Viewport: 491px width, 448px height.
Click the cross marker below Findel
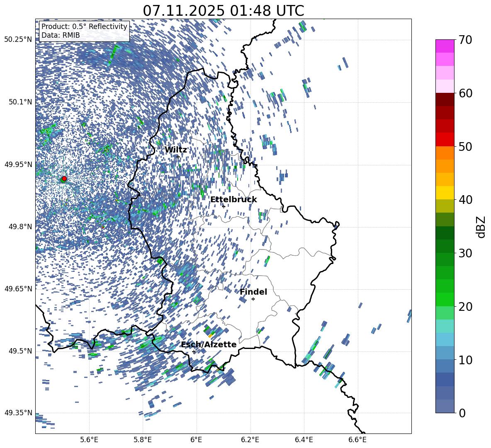click(253, 299)
